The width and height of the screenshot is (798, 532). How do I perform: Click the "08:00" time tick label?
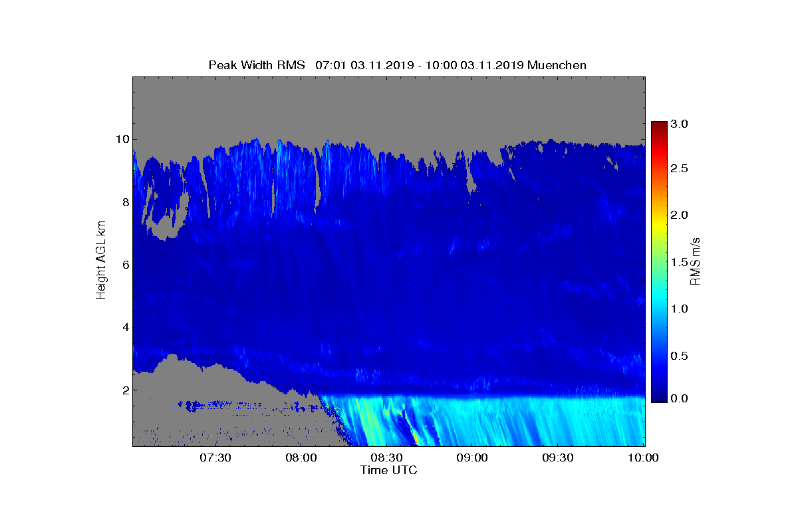(301, 458)
